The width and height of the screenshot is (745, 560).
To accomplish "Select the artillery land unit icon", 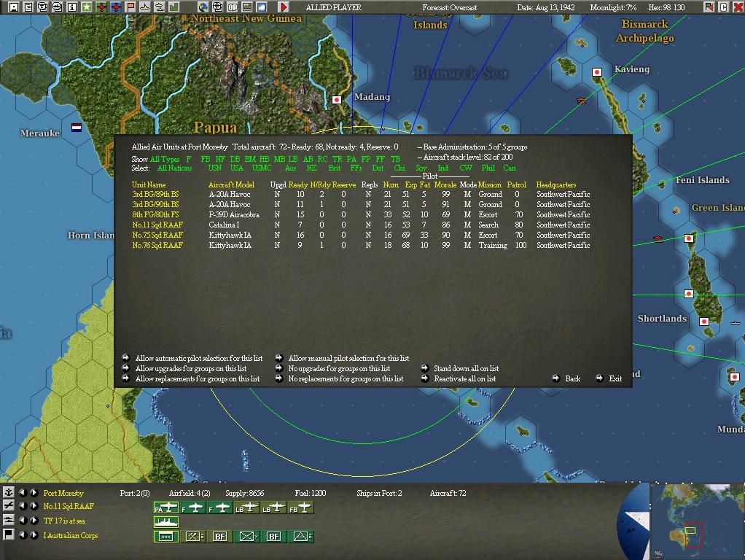I will click(x=301, y=537).
